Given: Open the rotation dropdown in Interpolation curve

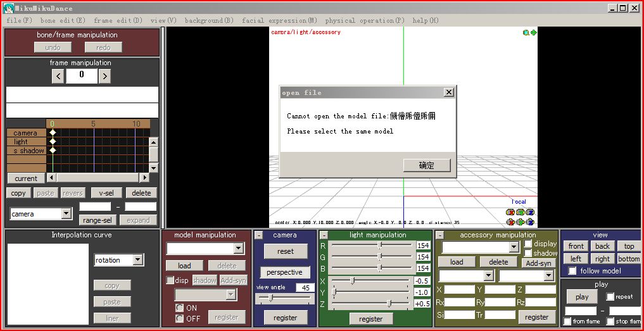Looking at the screenshot, I should [x=138, y=260].
